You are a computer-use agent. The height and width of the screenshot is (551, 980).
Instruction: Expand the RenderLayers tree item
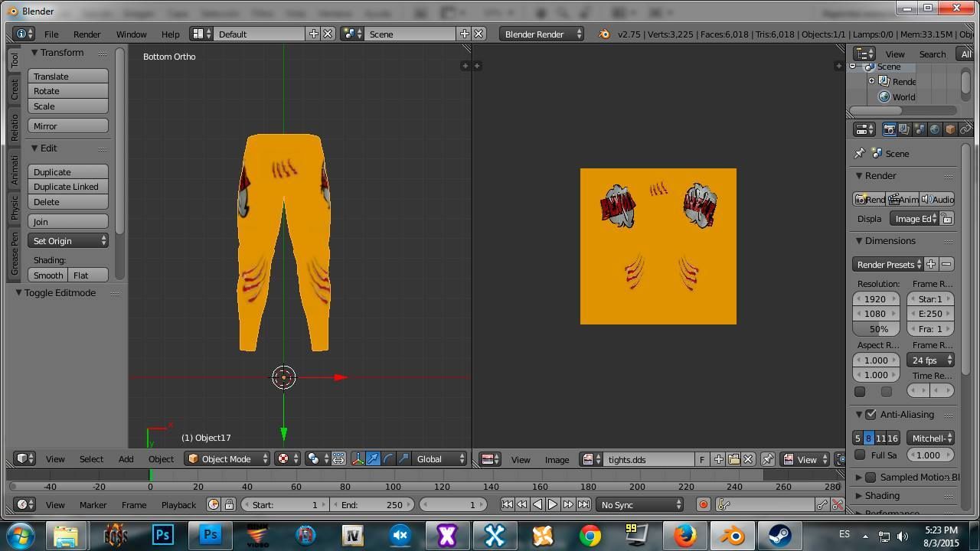click(x=871, y=81)
